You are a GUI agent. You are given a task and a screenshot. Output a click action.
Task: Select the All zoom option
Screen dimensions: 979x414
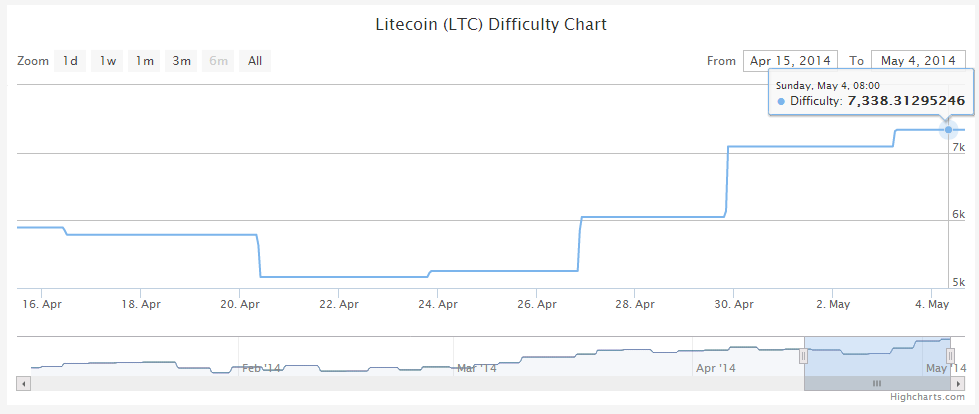coord(255,62)
